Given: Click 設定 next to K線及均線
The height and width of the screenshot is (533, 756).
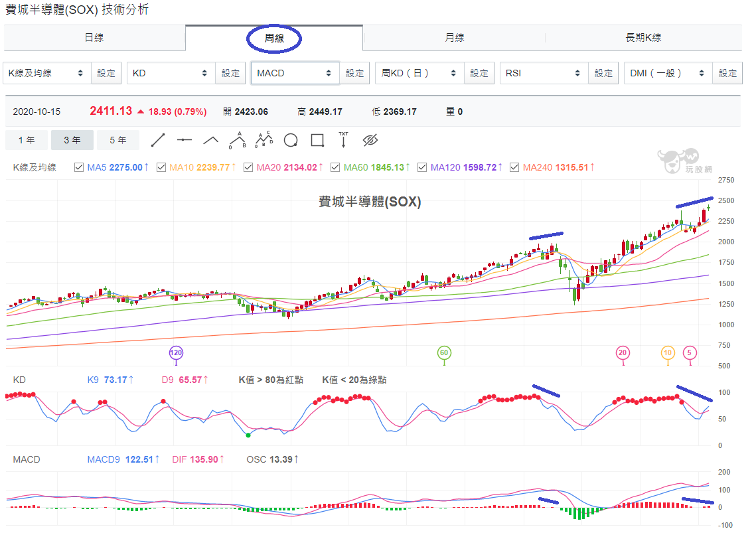Looking at the screenshot, I should [x=106, y=73].
